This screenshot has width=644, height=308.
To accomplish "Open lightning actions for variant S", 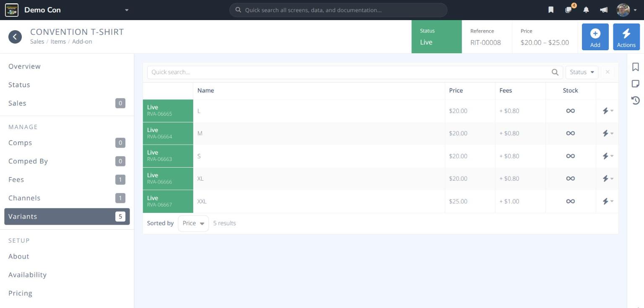I will 608,156.
